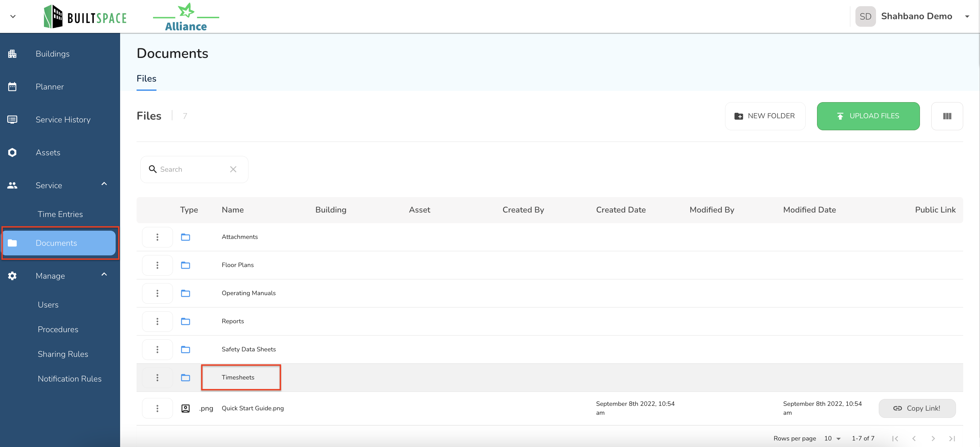Click the SD user avatar
This screenshot has height=447, width=980.
tap(865, 16)
